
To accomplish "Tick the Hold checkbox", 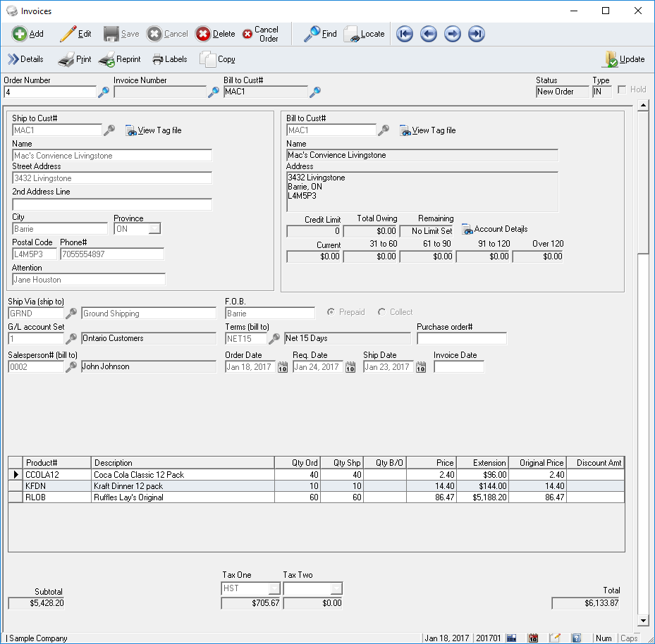I will point(622,90).
